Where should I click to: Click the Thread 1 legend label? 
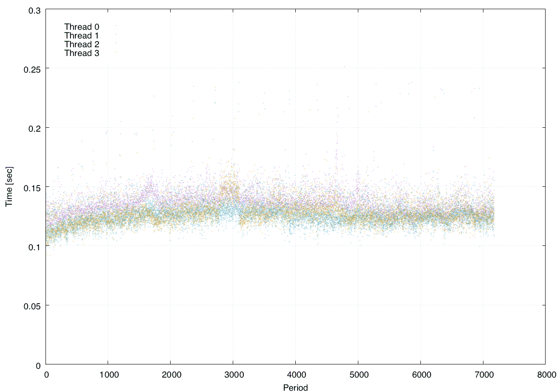82,35
